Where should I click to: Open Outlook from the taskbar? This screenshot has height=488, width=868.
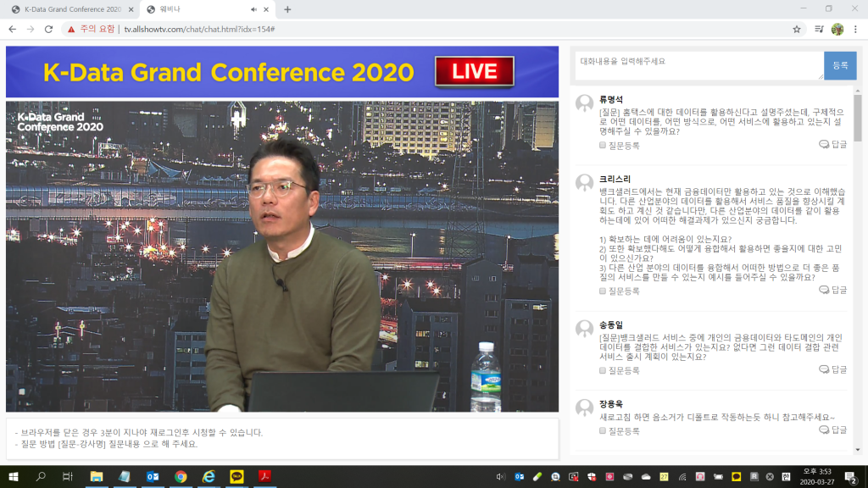[x=153, y=476]
